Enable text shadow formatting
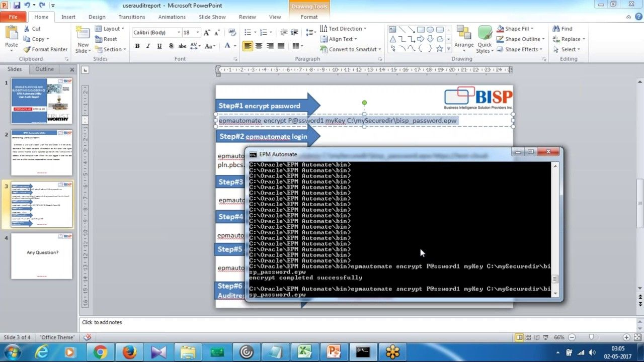 click(x=171, y=46)
